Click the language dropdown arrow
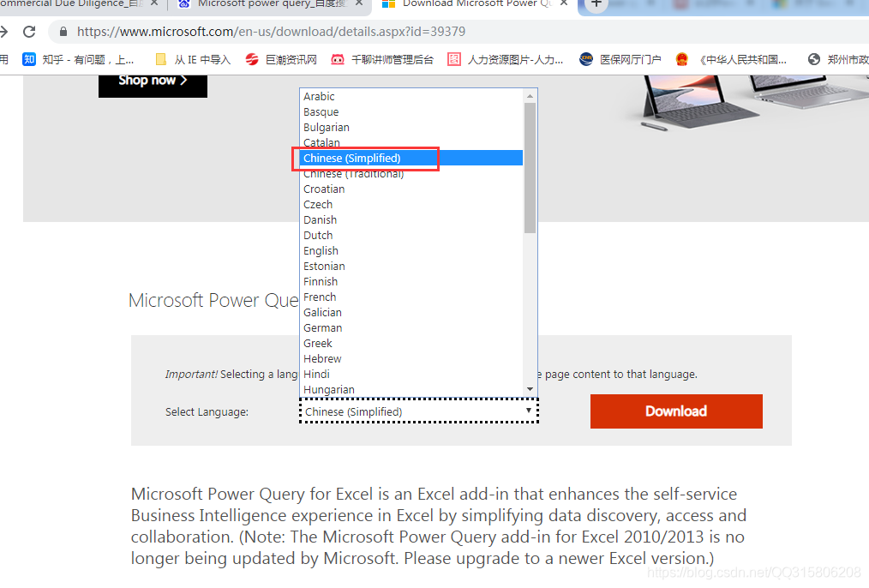Image resolution: width=869 pixels, height=588 pixels. click(x=529, y=411)
